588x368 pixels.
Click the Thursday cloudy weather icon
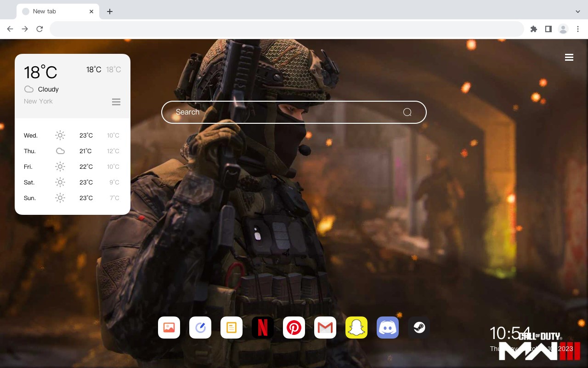[x=60, y=151]
